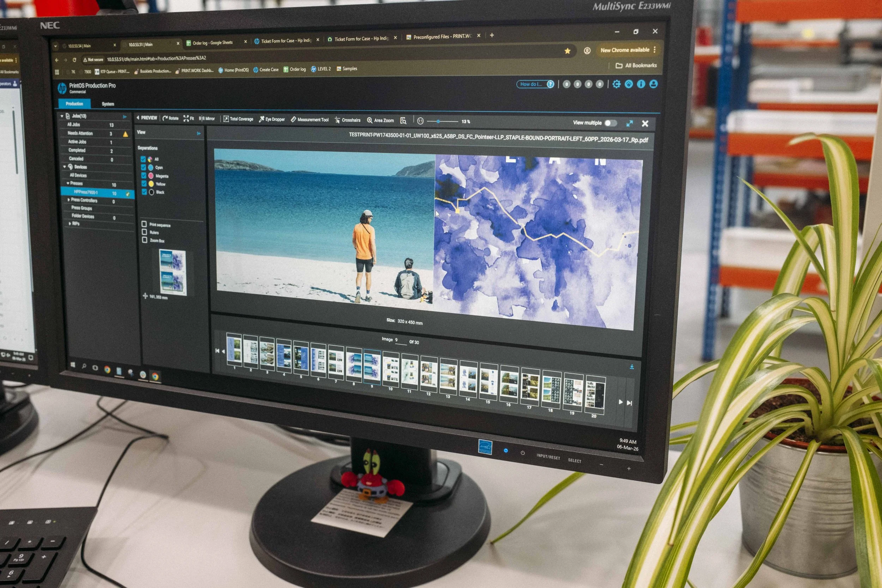Open the Order log - Google Sheets tab
The height and width of the screenshot is (588, 882).
212,43
